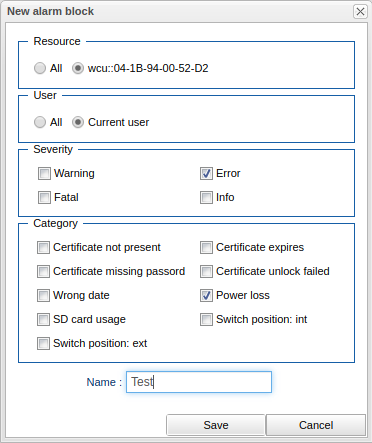Click into the Name input field
The width and height of the screenshot is (372, 443).
[x=199, y=382]
